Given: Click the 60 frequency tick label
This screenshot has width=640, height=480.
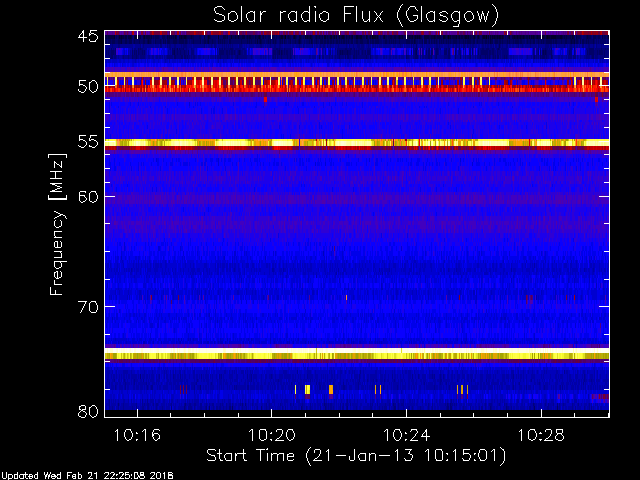Looking at the screenshot, I should coord(88,196).
